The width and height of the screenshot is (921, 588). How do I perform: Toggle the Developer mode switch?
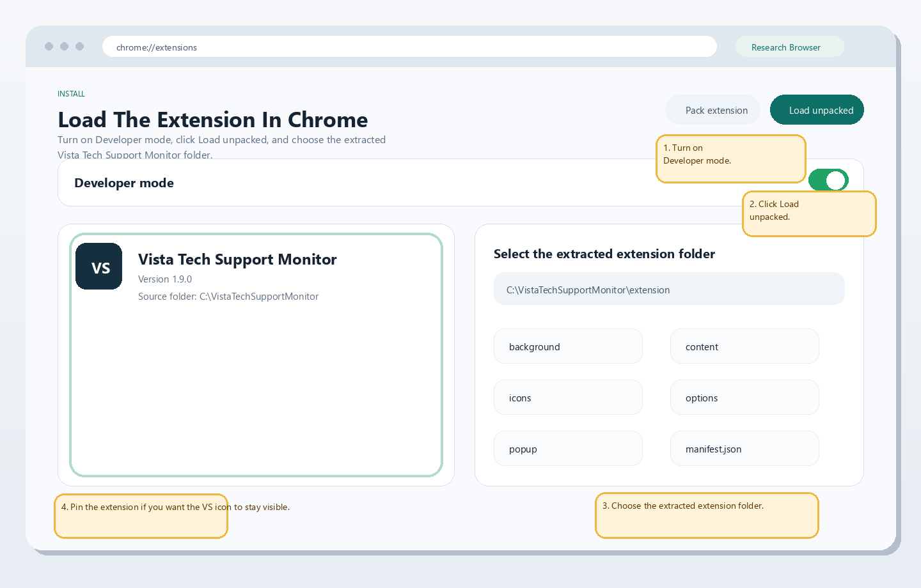pos(828,180)
